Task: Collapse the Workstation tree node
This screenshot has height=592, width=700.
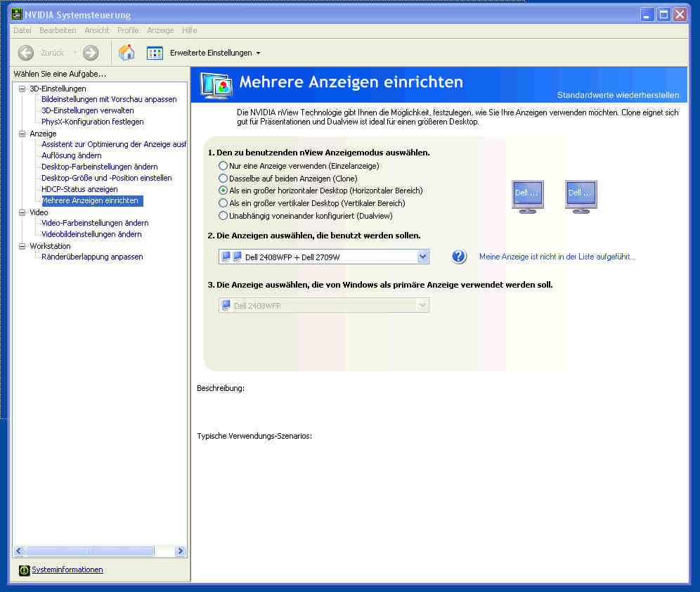Action: pos(22,246)
